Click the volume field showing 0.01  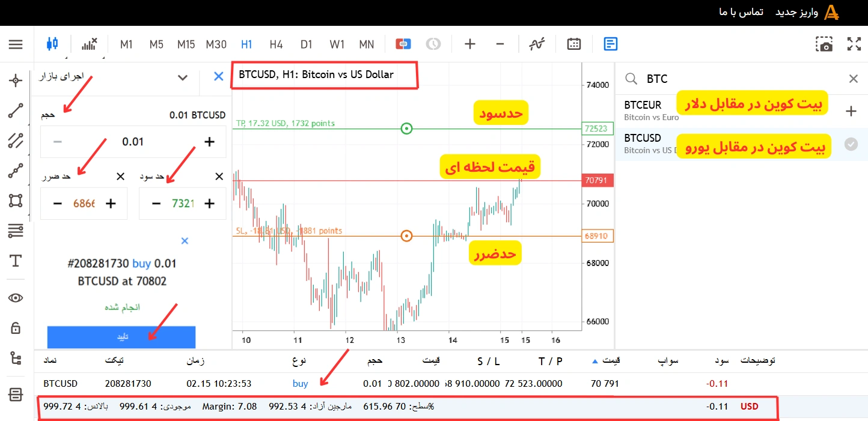tap(133, 142)
